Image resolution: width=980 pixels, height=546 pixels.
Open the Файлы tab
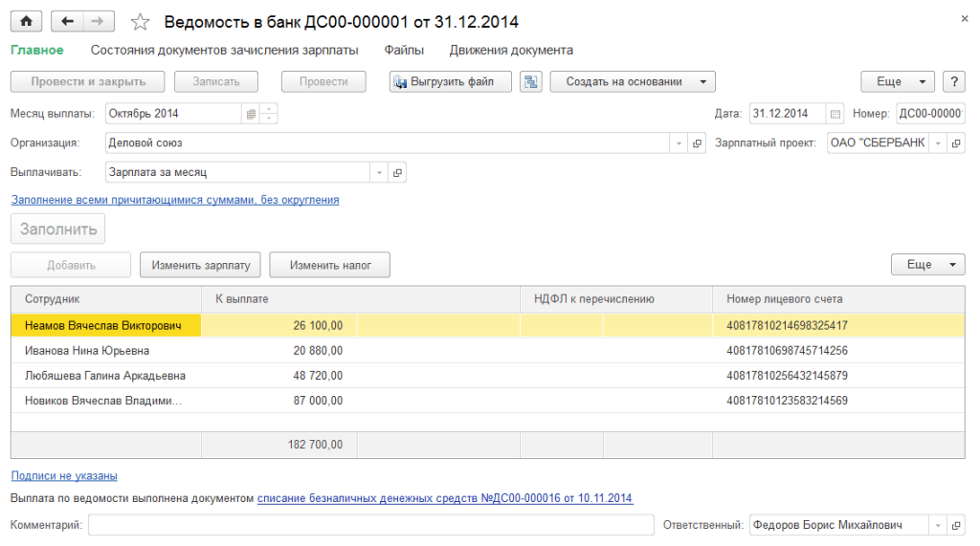404,50
